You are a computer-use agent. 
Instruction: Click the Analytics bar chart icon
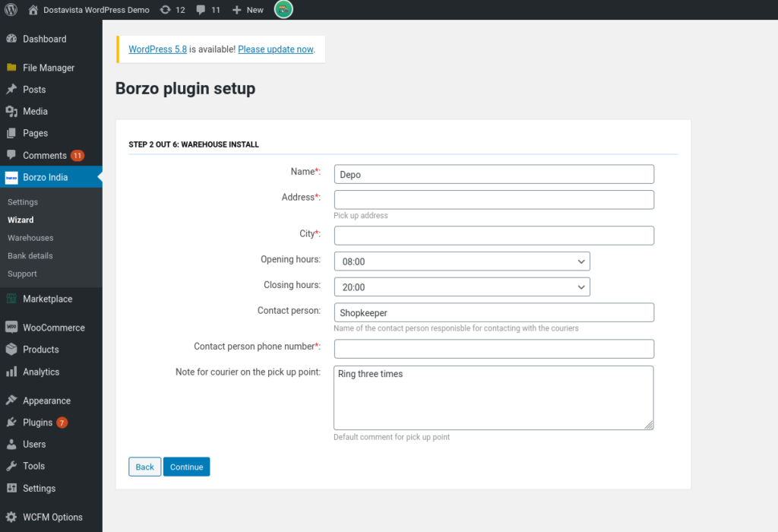pyautogui.click(x=11, y=372)
